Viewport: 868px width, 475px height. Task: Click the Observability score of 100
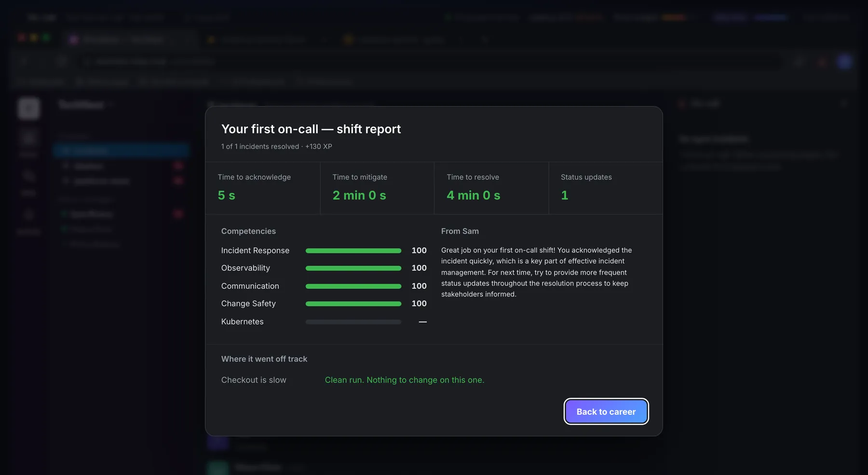419,268
